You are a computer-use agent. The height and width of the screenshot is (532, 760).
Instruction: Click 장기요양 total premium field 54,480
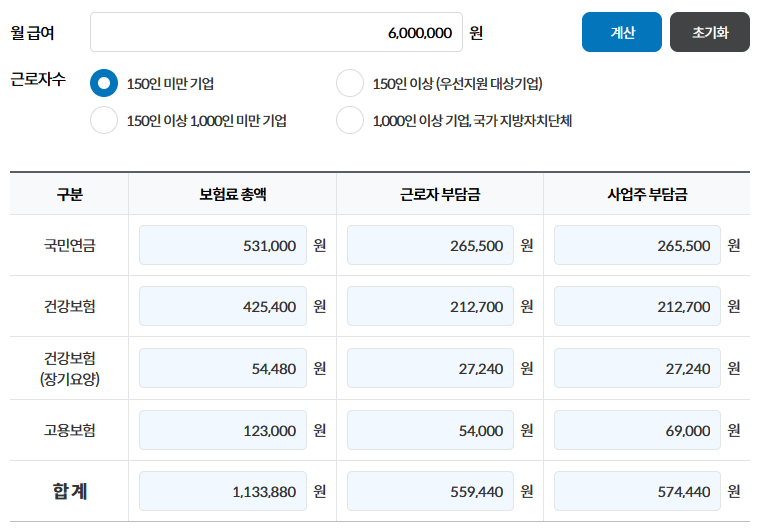pos(223,368)
